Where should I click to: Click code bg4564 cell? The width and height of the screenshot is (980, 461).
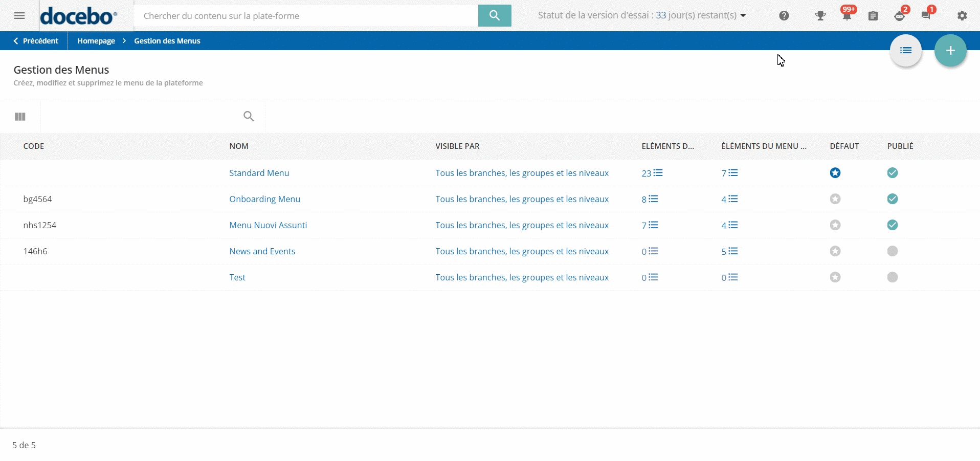click(x=37, y=199)
